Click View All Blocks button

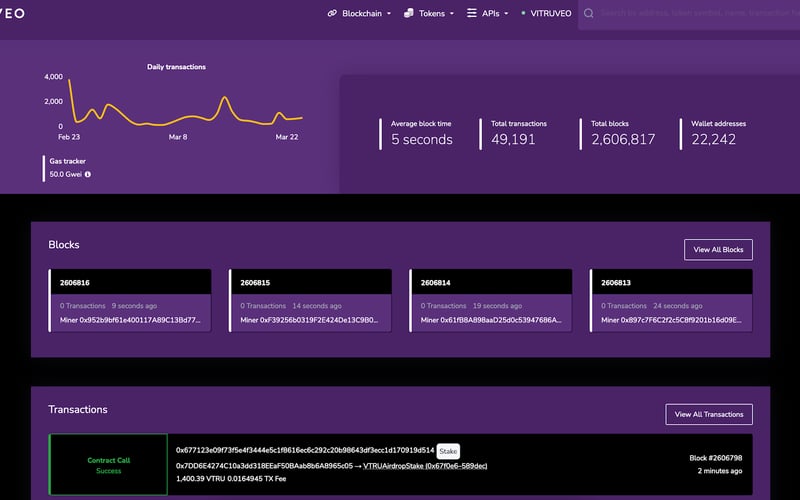718,249
